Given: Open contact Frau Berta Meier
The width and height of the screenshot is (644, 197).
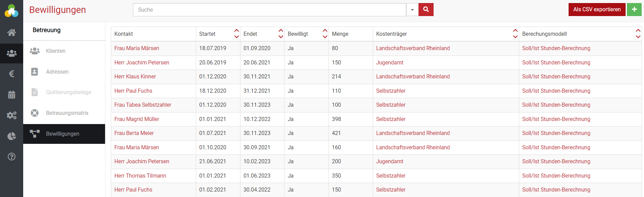Looking at the screenshot, I should coord(134,133).
